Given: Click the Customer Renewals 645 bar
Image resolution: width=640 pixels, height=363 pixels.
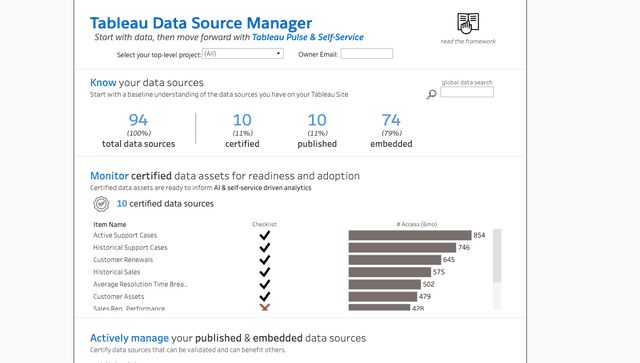Looking at the screenshot, I should tap(395, 260).
